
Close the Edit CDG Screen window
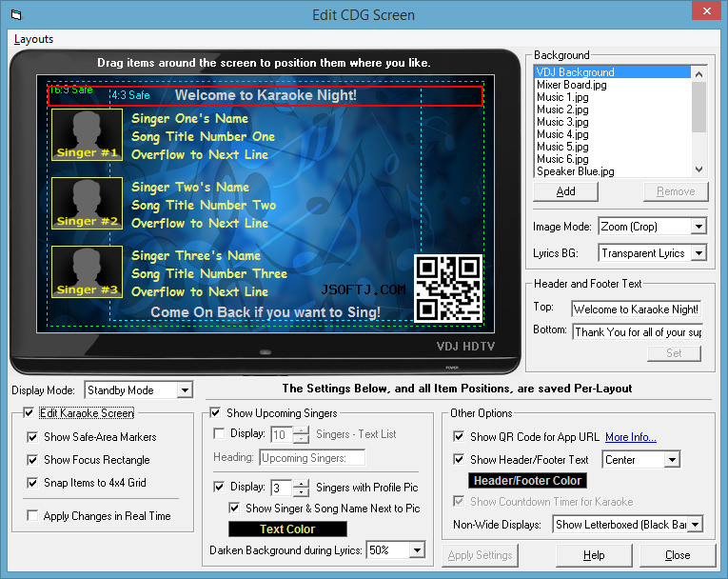click(x=706, y=10)
